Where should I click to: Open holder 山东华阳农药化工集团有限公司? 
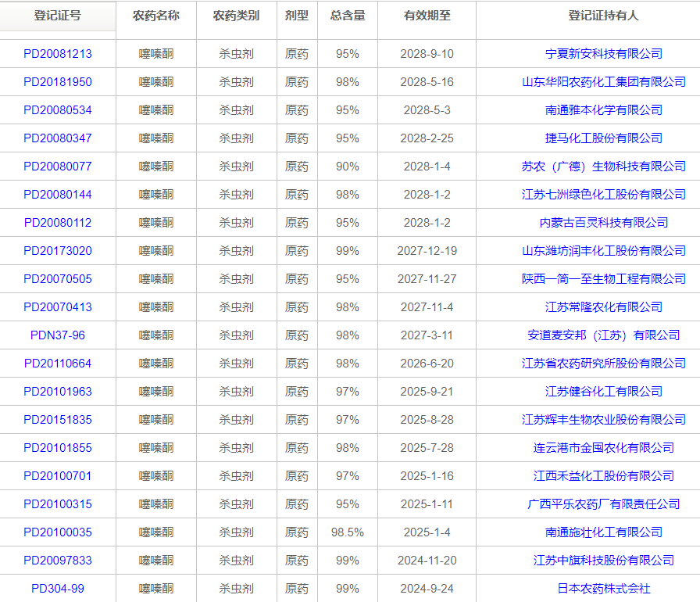(x=604, y=82)
